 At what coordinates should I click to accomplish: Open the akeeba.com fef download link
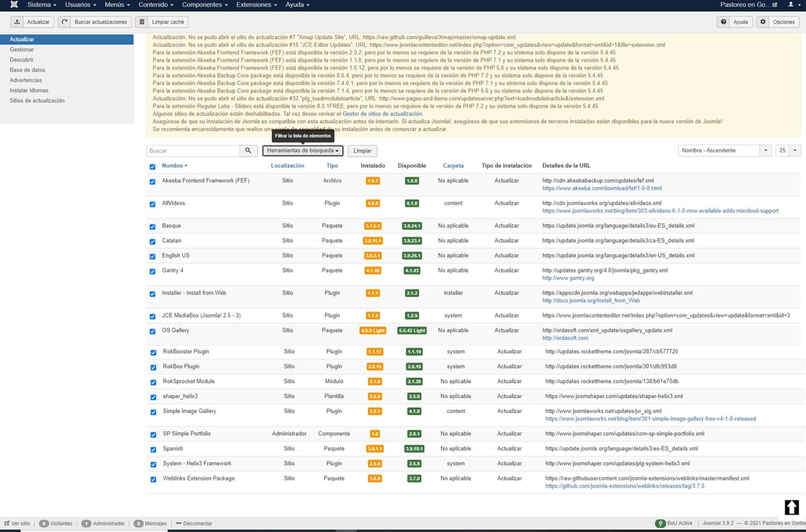[602, 188]
